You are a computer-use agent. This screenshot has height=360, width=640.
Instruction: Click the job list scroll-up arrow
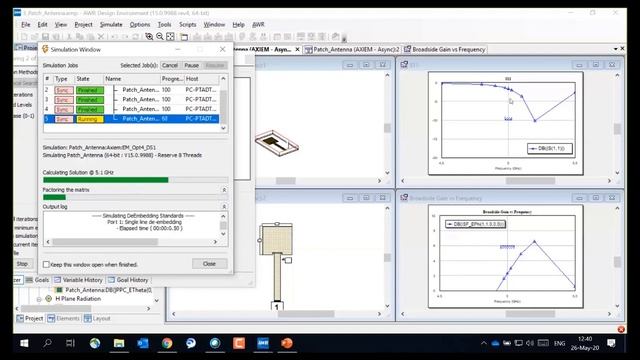pos(223,78)
